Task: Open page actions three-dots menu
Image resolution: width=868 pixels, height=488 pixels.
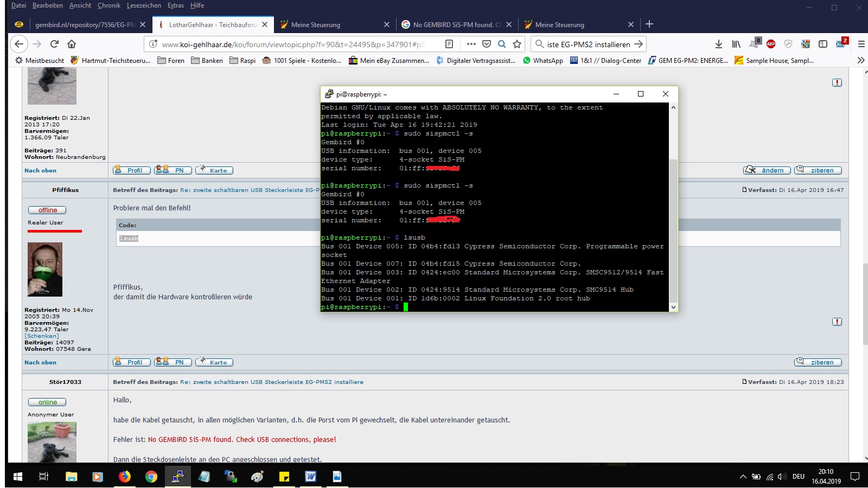Action: pyautogui.click(x=471, y=44)
